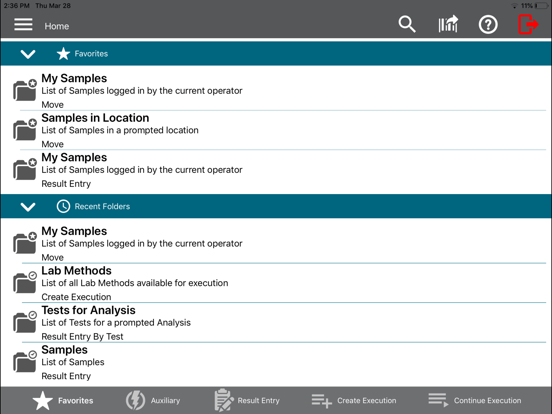Tap the Result Entry clipboard icon
Screen dimensions: 552x414
pos(224,400)
